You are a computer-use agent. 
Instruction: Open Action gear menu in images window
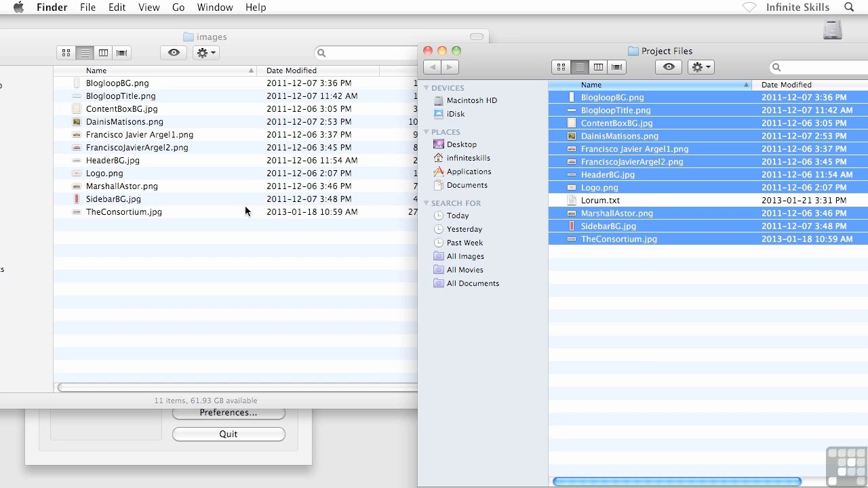click(x=205, y=53)
